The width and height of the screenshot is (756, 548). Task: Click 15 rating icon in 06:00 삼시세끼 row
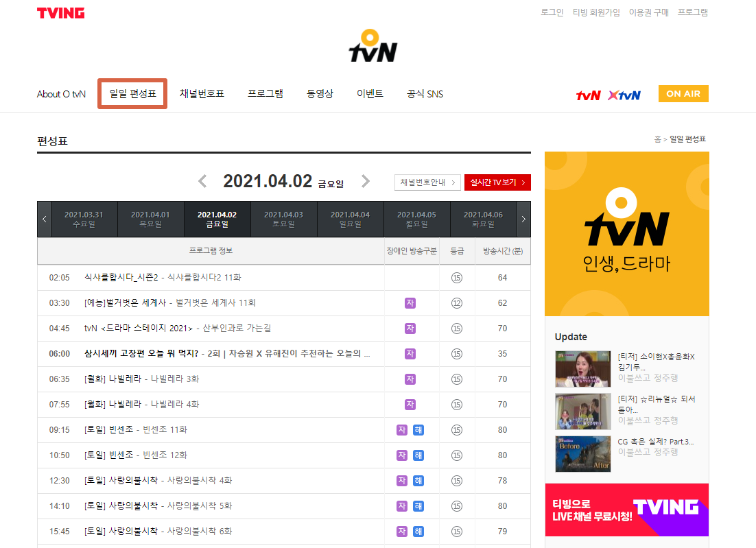click(457, 354)
